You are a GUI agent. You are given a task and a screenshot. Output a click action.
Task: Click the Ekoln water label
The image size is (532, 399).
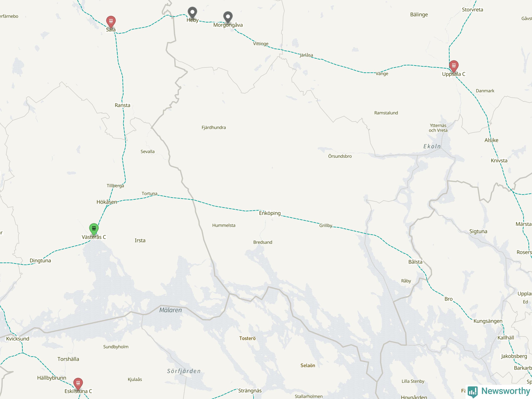pos(432,146)
